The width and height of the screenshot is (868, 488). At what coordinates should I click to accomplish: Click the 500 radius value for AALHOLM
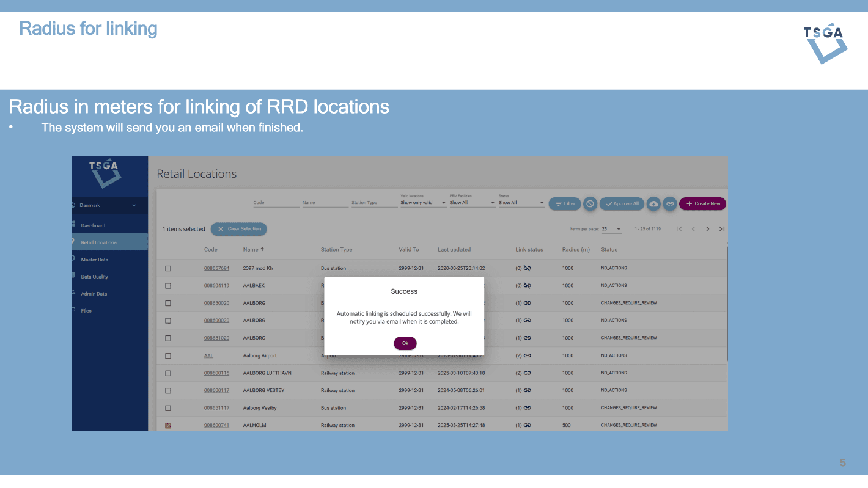[567, 426]
